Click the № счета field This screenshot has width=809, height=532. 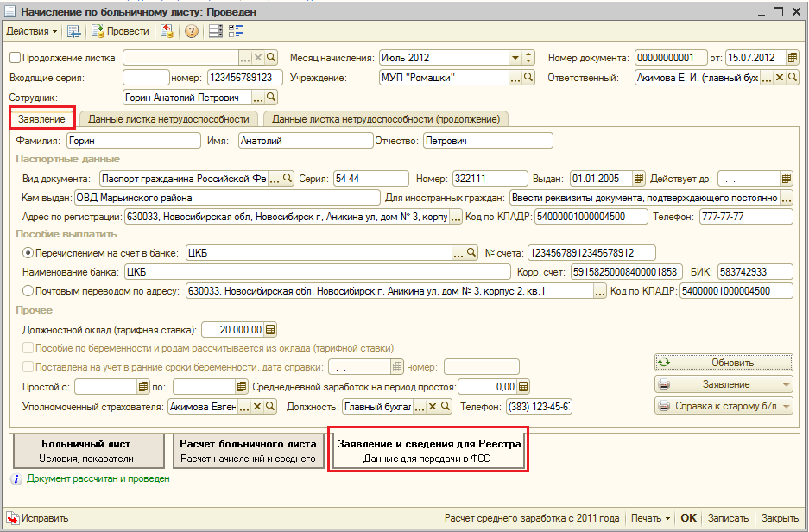[x=591, y=253]
